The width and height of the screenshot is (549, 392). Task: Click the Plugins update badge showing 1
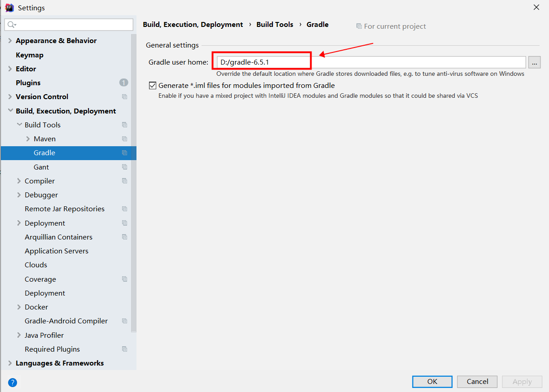pos(124,83)
